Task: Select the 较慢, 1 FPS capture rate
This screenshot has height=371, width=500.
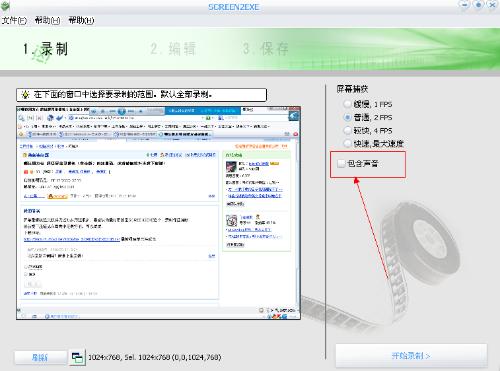Action: tap(368, 104)
